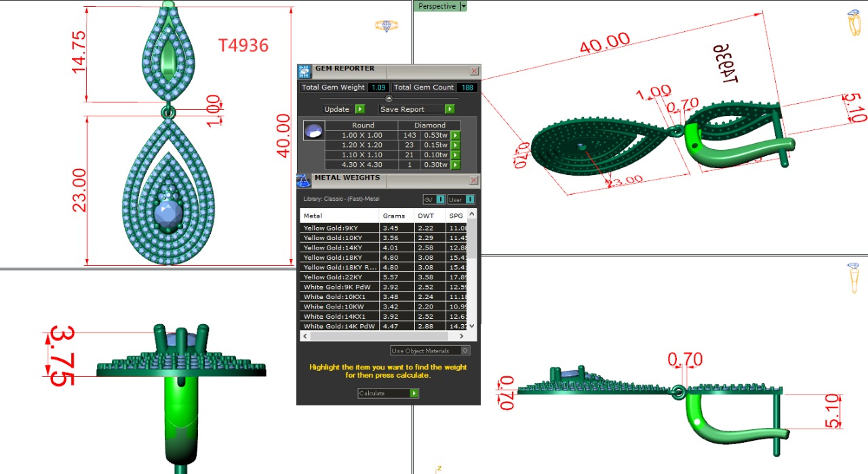
Task: Select the White Gold:10KX1 row
Action: click(x=384, y=297)
